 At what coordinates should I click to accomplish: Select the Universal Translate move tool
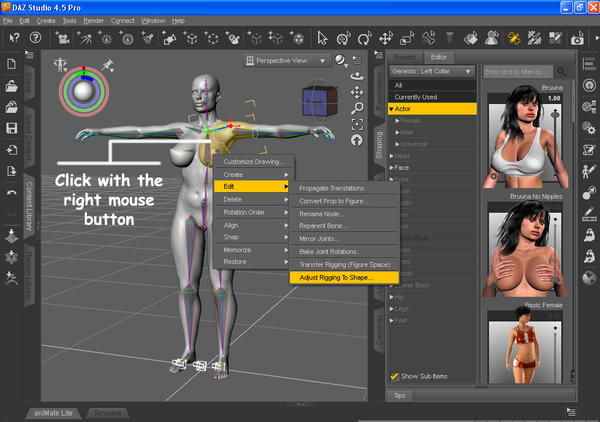[386, 38]
